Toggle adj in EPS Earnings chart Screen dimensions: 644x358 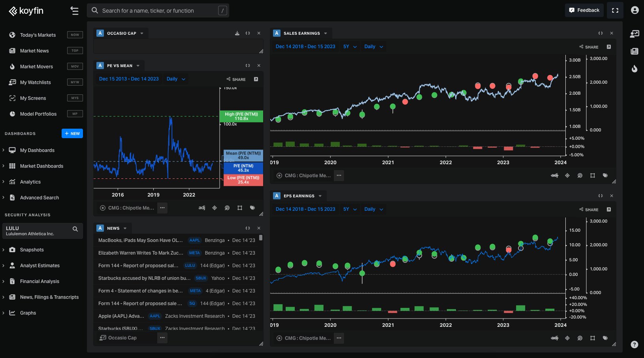(x=555, y=338)
